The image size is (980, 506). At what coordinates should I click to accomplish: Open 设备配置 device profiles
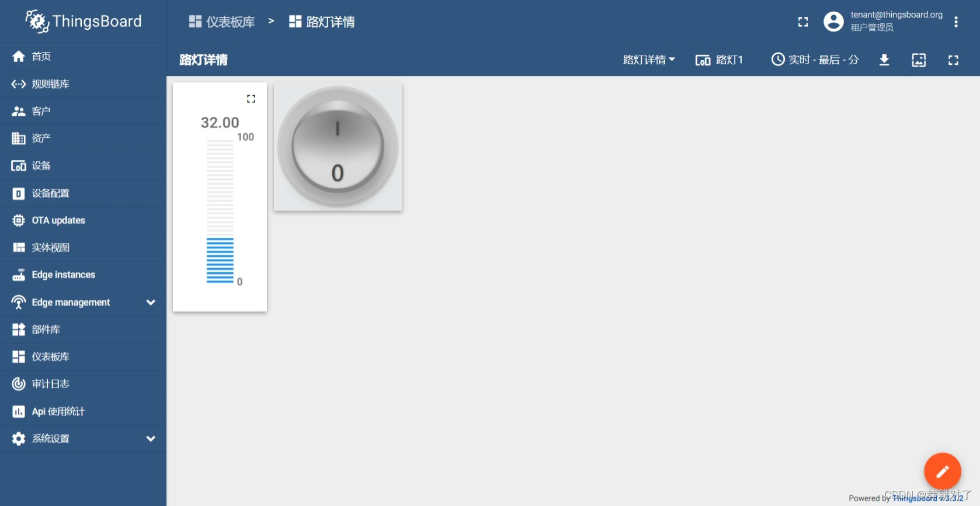83,193
